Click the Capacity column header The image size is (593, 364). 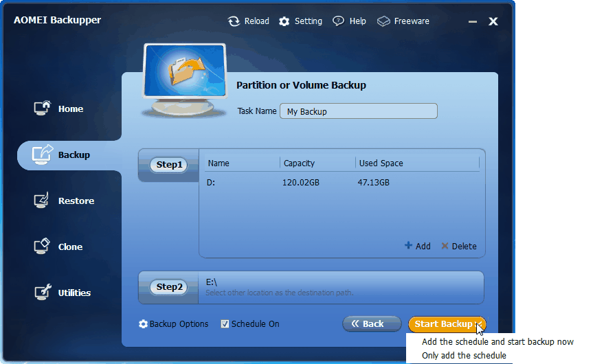tap(299, 163)
